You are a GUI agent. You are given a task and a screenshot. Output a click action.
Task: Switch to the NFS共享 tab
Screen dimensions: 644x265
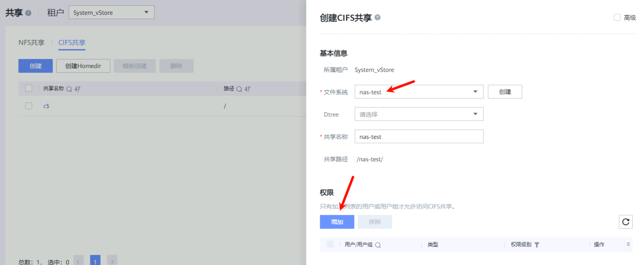click(x=31, y=43)
